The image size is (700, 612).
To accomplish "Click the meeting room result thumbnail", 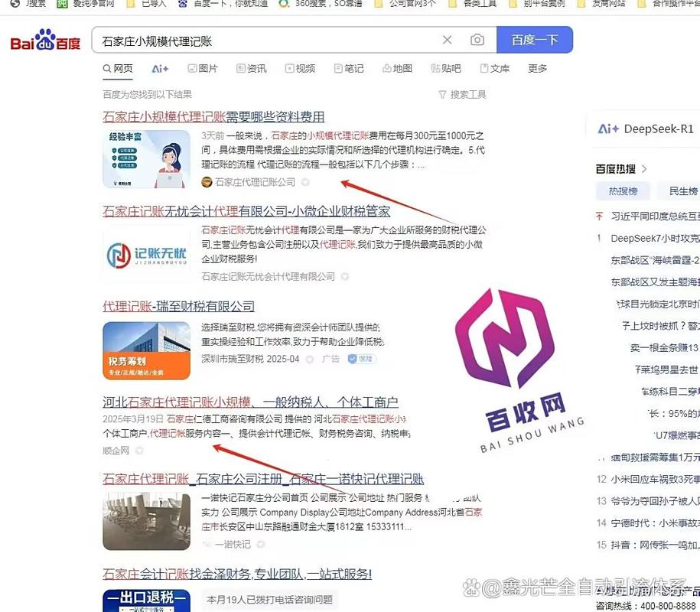I will click(146, 522).
